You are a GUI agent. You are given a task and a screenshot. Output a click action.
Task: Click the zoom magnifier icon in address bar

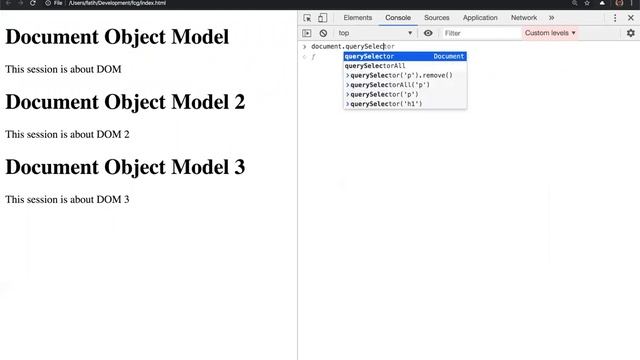(574, 3)
